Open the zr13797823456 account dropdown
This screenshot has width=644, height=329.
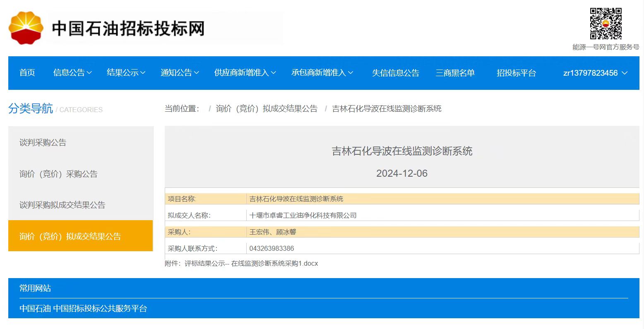coord(595,73)
